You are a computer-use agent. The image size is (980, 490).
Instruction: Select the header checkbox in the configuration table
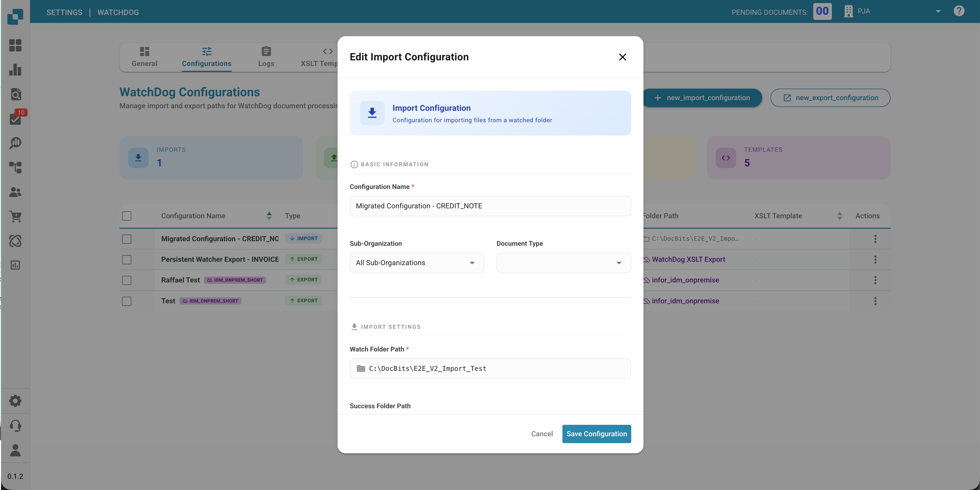127,216
